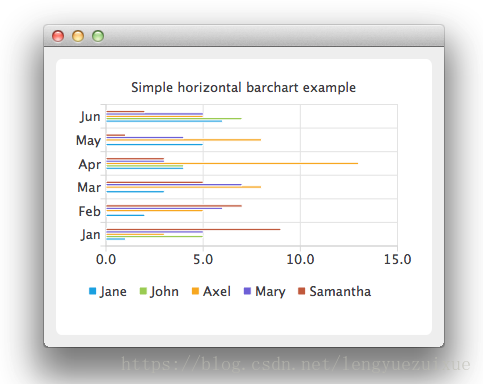Click the orange Axel legend marker
483x384 pixels.
[x=195, y=291]
